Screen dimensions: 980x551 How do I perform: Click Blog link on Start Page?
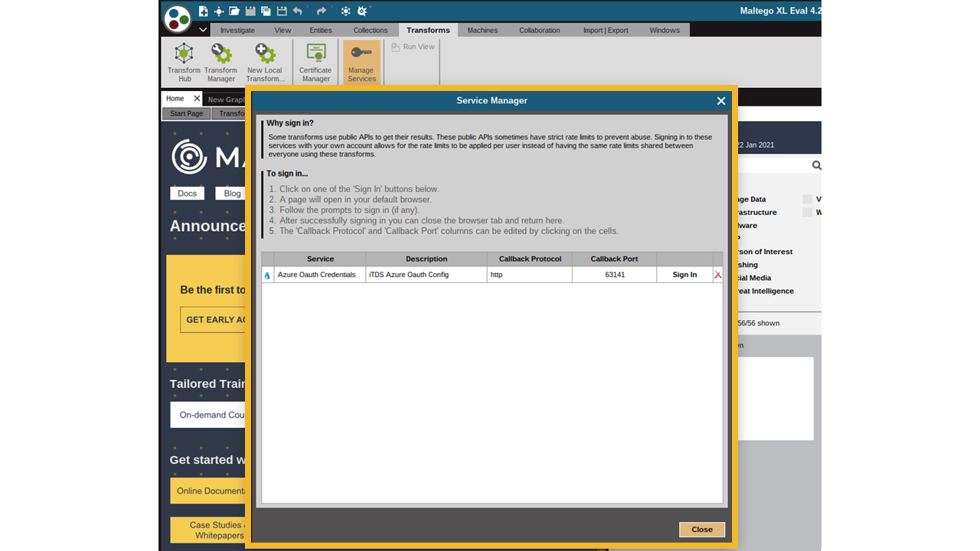click(x=230, y=194)
